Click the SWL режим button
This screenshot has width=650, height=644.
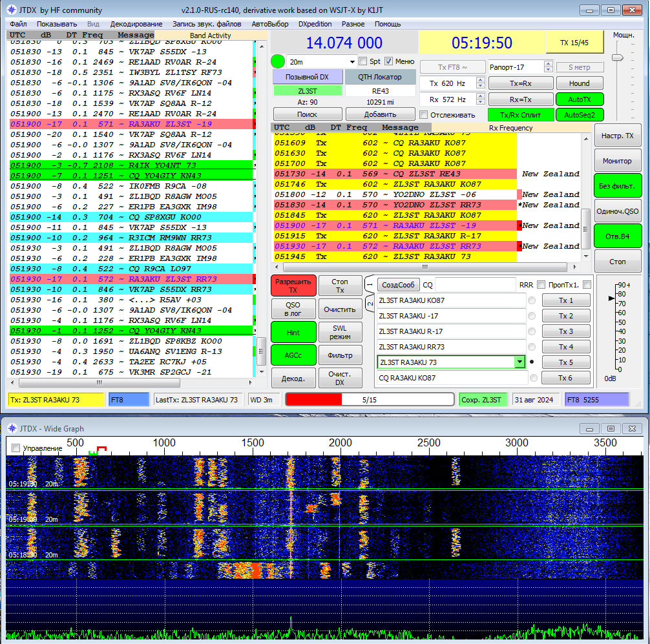(340, 333)
